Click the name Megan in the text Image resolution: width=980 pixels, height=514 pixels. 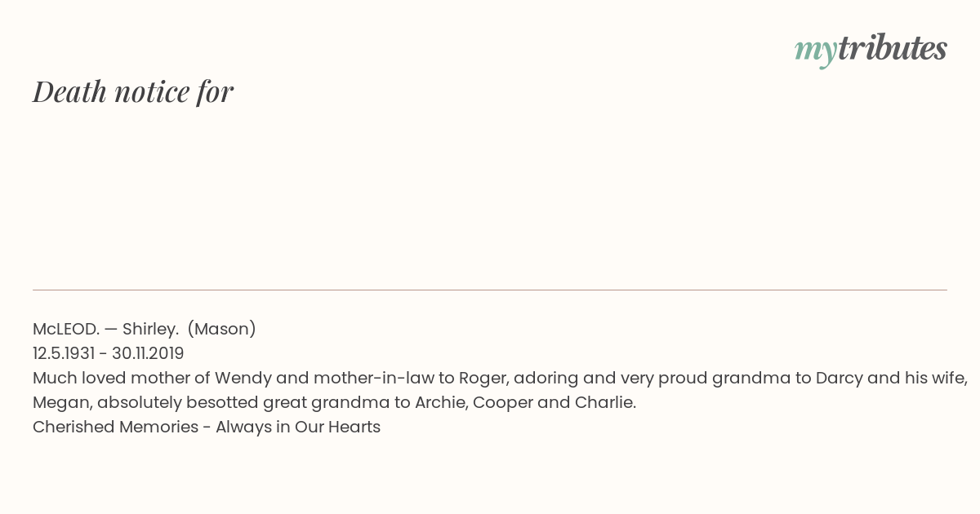[60, 402]
